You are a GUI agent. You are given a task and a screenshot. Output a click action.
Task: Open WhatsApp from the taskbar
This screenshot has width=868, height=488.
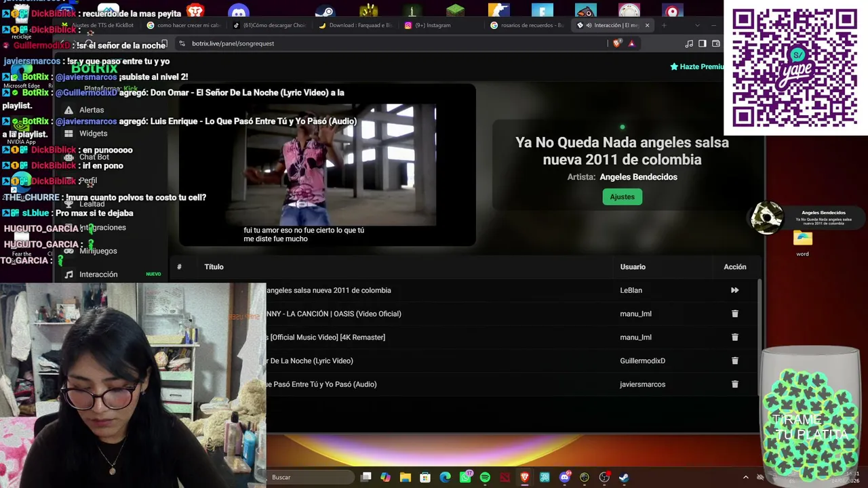click(465, 477)
